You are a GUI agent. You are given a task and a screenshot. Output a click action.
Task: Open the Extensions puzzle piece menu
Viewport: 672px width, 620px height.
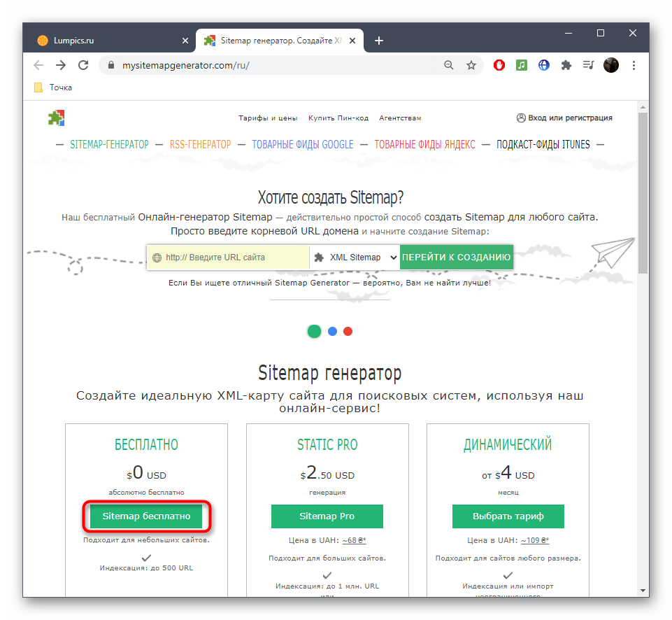[566, 65]
